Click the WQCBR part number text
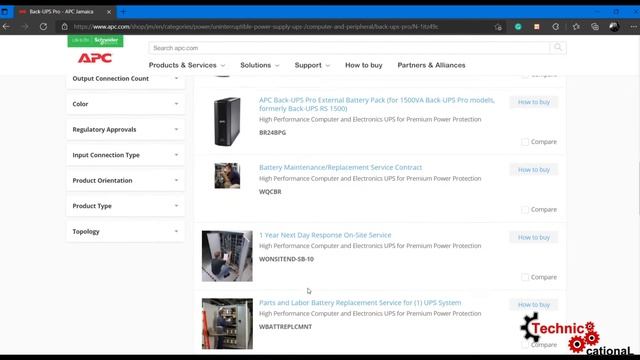Screen dimensions: 640x360 [x=270, y=192]
